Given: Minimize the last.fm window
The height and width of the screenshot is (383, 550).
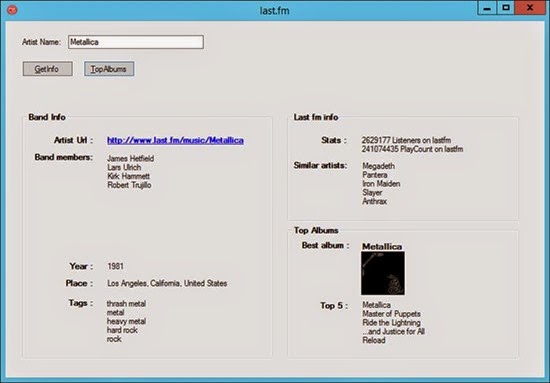Looking at the screenshot, I should (x=487, y=8).
